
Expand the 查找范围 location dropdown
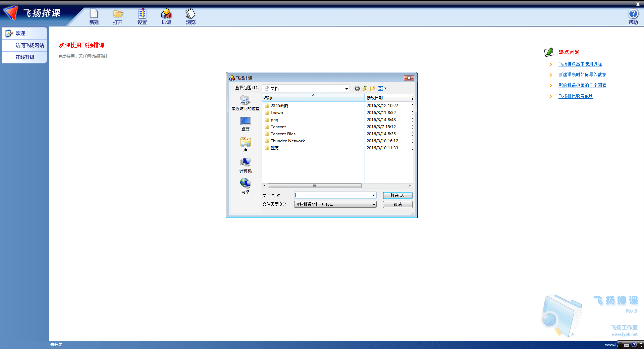346,89
